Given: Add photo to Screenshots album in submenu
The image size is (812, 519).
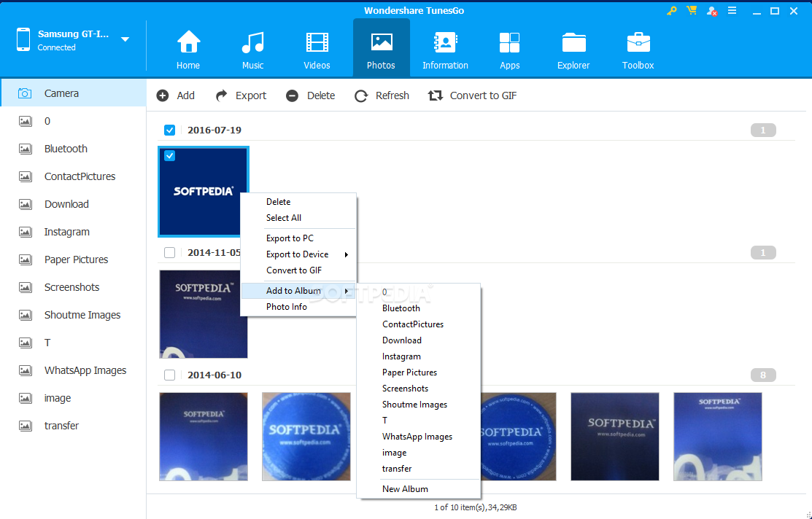Looking at the screenshot, I should click(419, 388).
